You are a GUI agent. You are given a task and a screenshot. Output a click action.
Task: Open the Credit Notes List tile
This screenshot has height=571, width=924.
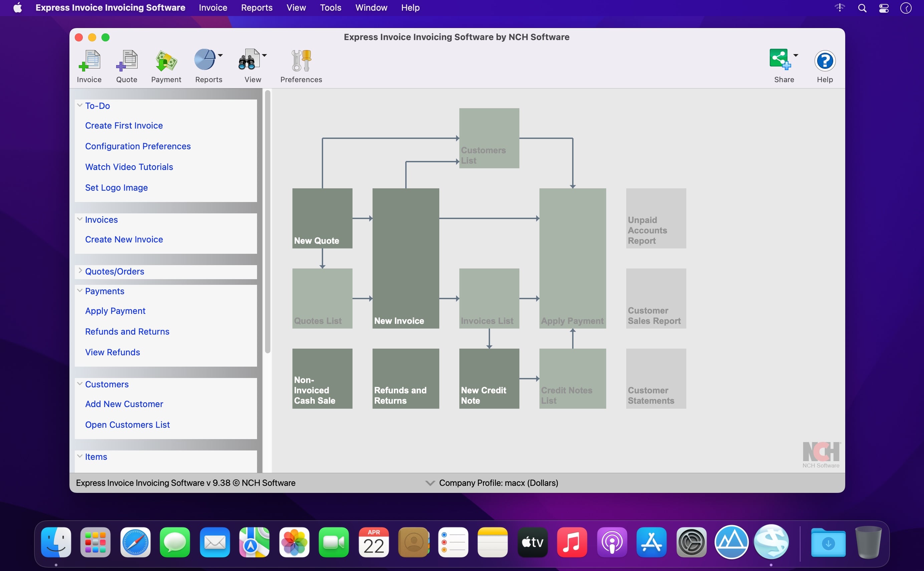[x=572, y=378]
